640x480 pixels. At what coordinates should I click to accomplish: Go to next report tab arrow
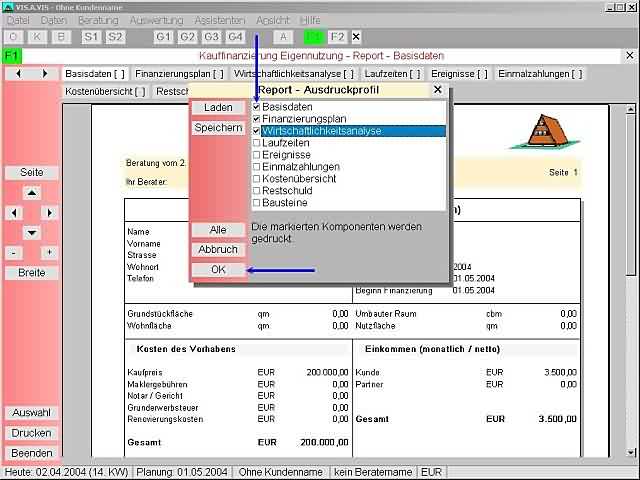pos(45,74)
